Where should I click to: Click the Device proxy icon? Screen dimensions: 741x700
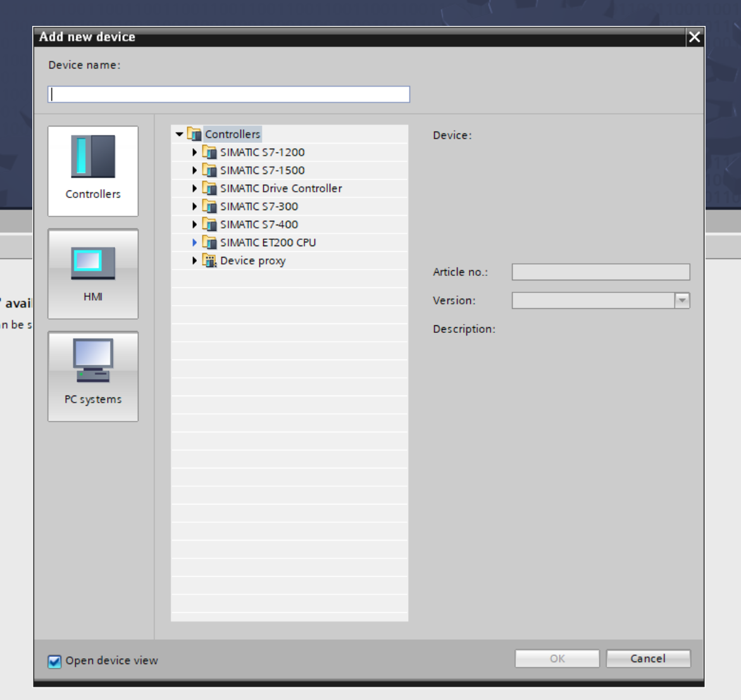click(x=209, y=260)
